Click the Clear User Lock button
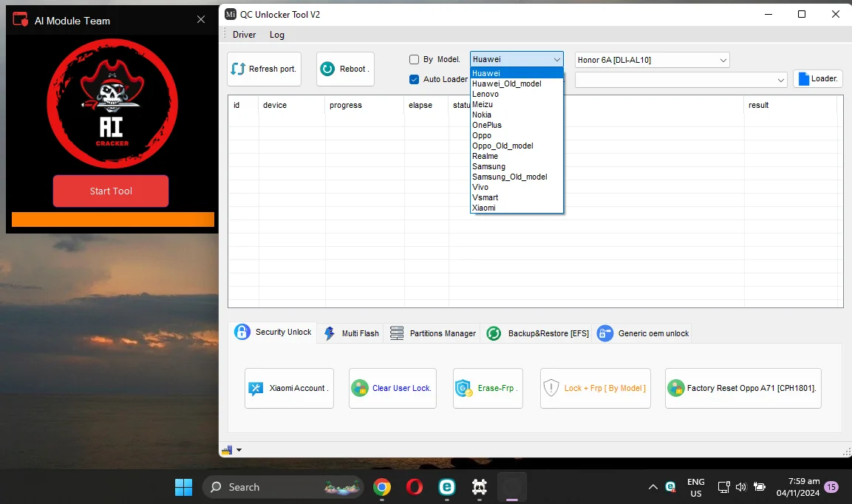Screen dimensions: 852x504 click(x=392, y=388)
